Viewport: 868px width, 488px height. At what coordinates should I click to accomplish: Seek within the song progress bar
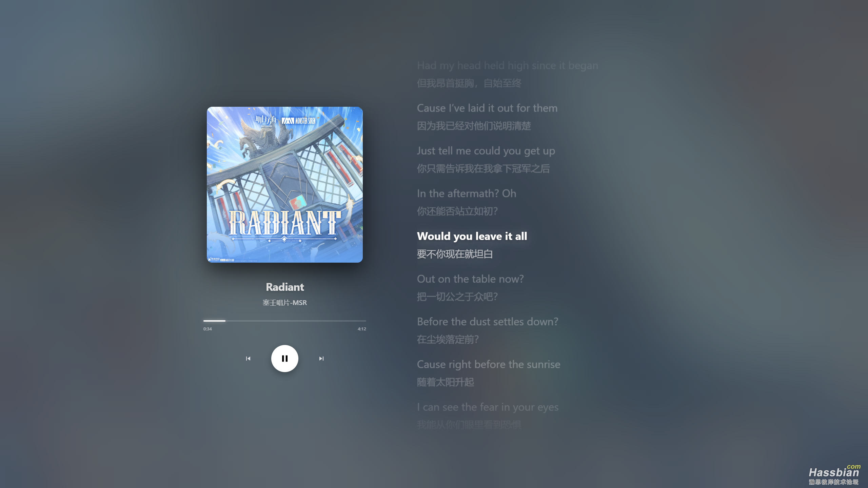(x=284, y=321)
